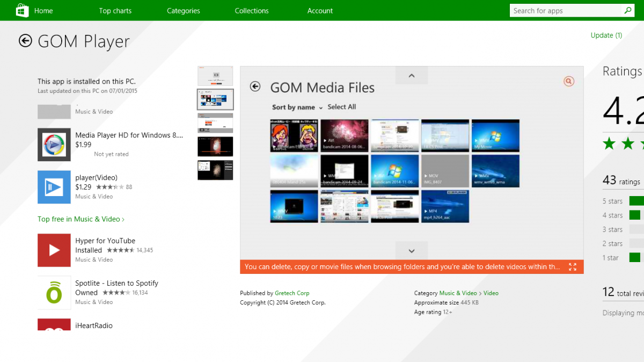
Task: Open the player(Video) app icon
Action: coord(54,187)
